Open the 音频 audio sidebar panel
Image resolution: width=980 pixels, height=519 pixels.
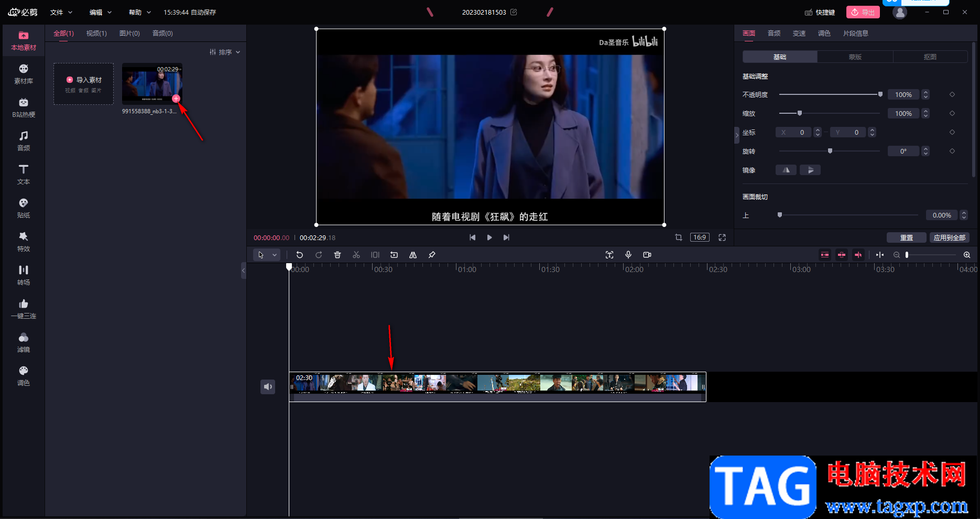click(x=24, y=142)
